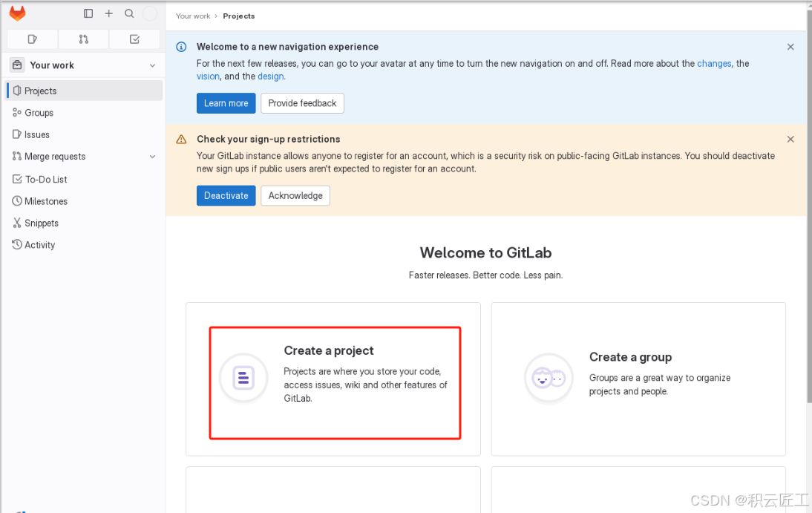
Task: Click the Create a project illustration
Action: tap(243, 379)
